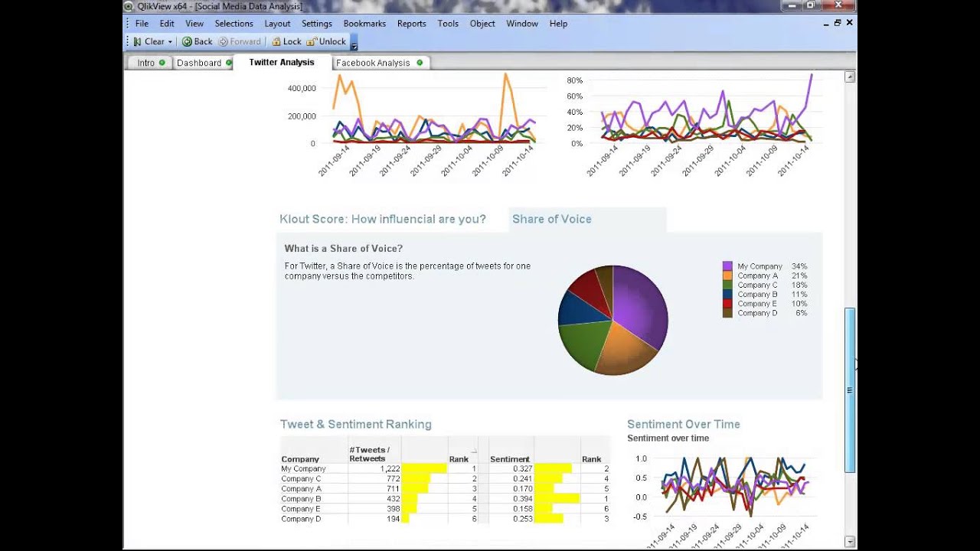Select Company C row in ranking table
980x551 pixels.
click(x=445, y=478)
